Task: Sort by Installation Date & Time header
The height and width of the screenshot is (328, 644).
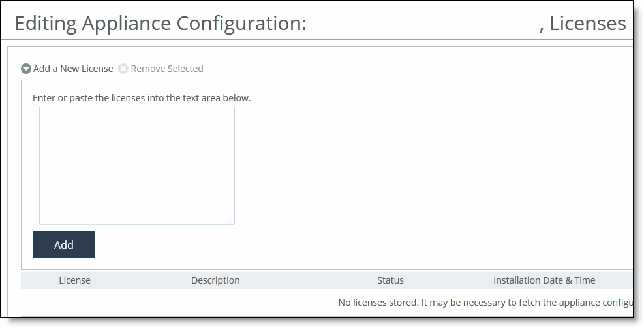Action: (x=544, y=280)
